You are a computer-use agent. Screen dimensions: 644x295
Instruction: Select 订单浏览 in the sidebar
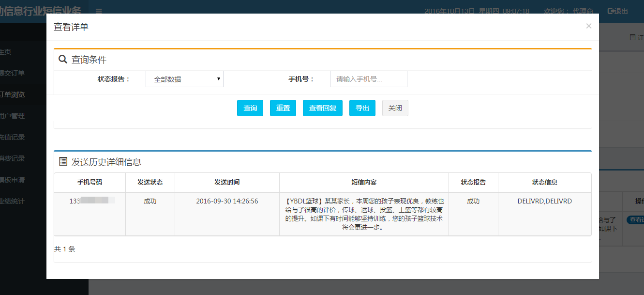click(13, 94)
